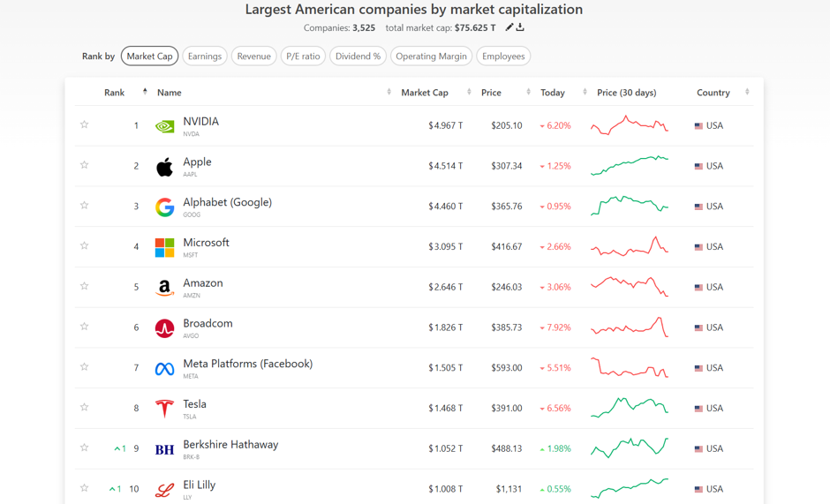Click the BRK-B ticker label

click(x=192, y=457)
